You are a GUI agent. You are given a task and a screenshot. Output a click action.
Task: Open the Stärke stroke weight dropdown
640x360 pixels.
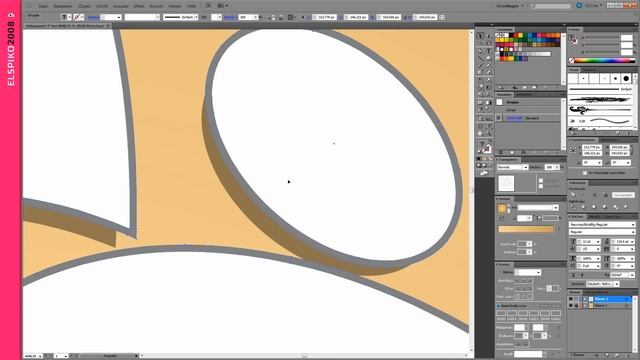point(528,272)
